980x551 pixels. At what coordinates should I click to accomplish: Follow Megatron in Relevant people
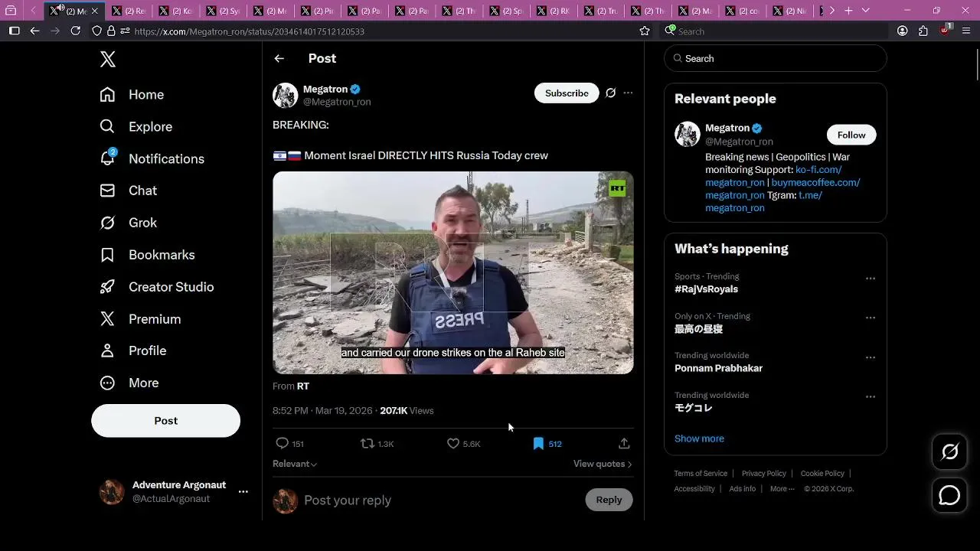tap(851, 135)
